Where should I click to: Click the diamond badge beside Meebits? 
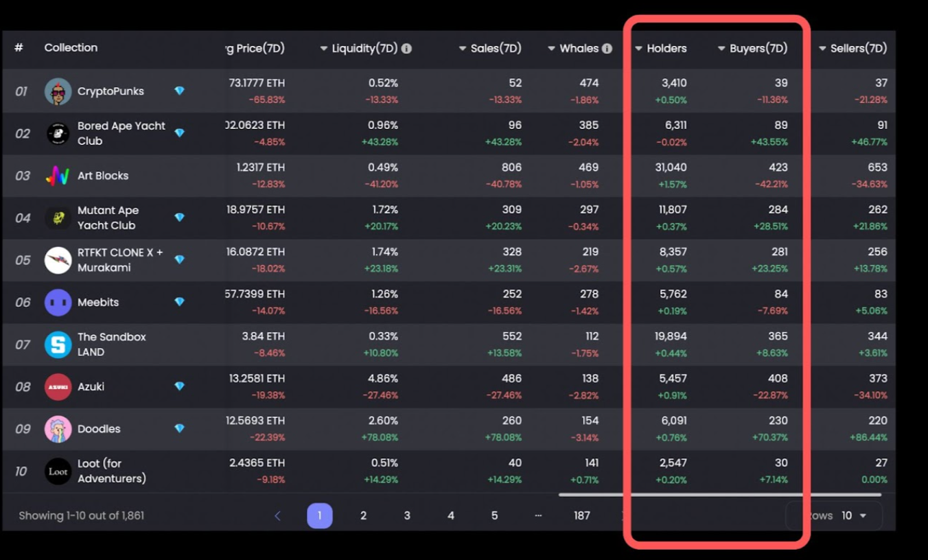[179, 301]
